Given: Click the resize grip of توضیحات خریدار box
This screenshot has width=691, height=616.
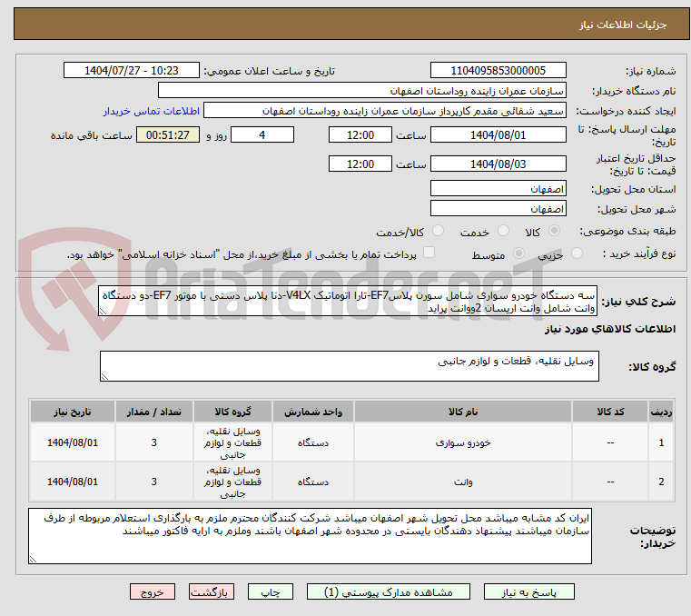Looking at the screenshot, I should tap(33, 560).
